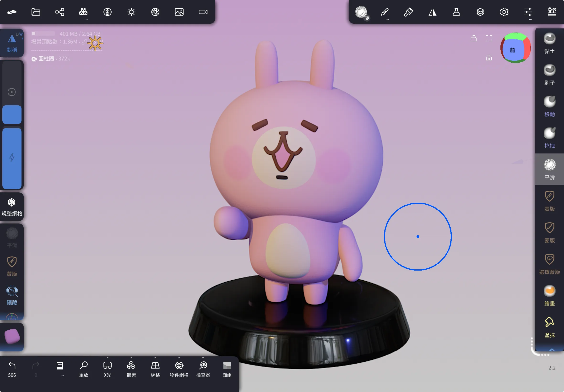Enable X光 x-ray viewing mode
The width and height of the screenshot is (564, 392).
pyautogui.click(x=107, y=368)
